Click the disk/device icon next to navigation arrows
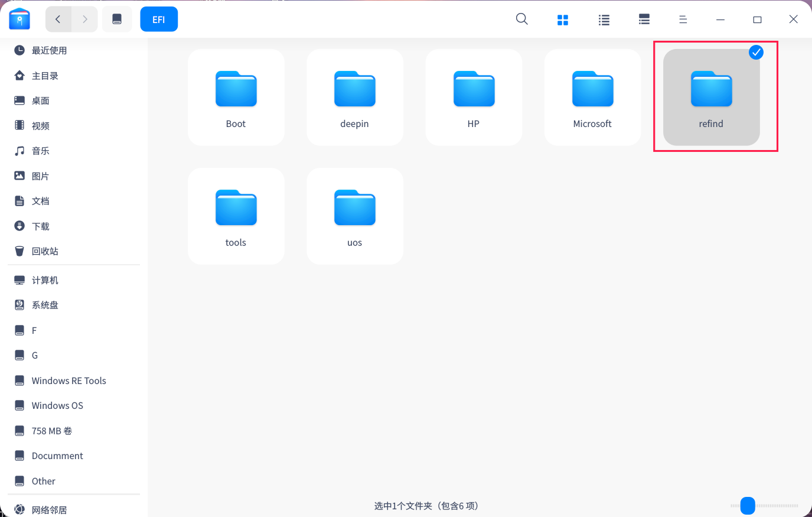Screen dimensions: 812x517 click(116, 18)
